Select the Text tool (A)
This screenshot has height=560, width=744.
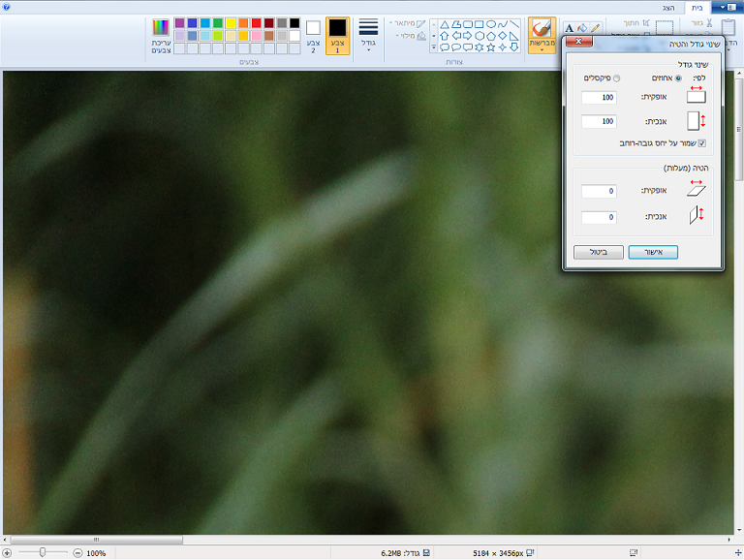pos(570,28)
